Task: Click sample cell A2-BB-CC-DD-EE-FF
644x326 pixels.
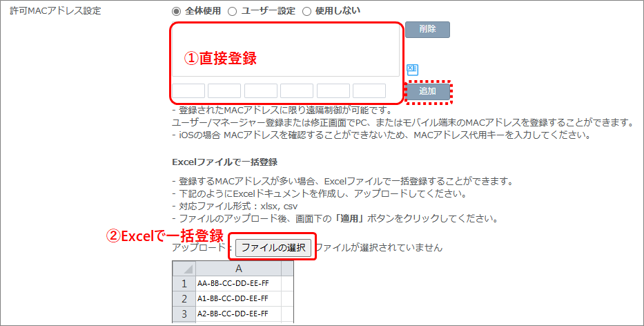Action: pos(239,314)
